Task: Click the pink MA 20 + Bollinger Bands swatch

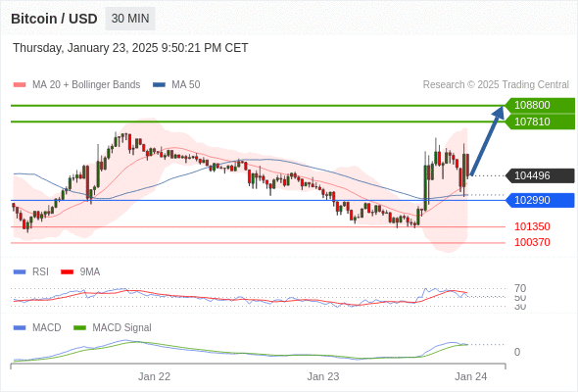Action: coord(20,85)
